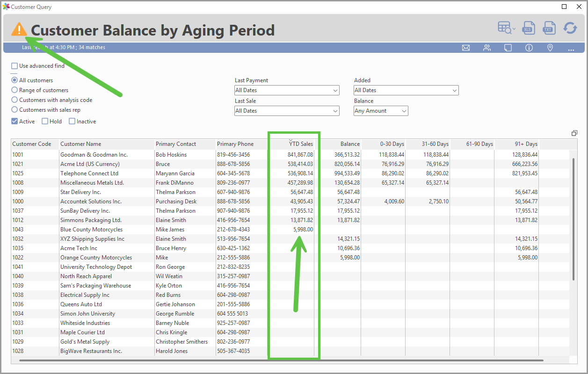The height and width of the screenshot is (374, 588).
Task: Click Queens Auto Ltd row
Action: (x=290, y=304)
